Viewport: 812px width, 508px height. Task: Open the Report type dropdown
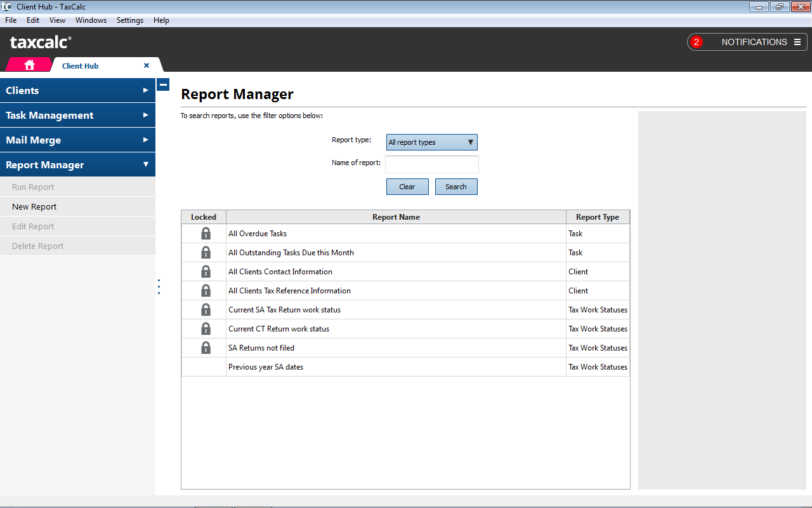(431, 142)
